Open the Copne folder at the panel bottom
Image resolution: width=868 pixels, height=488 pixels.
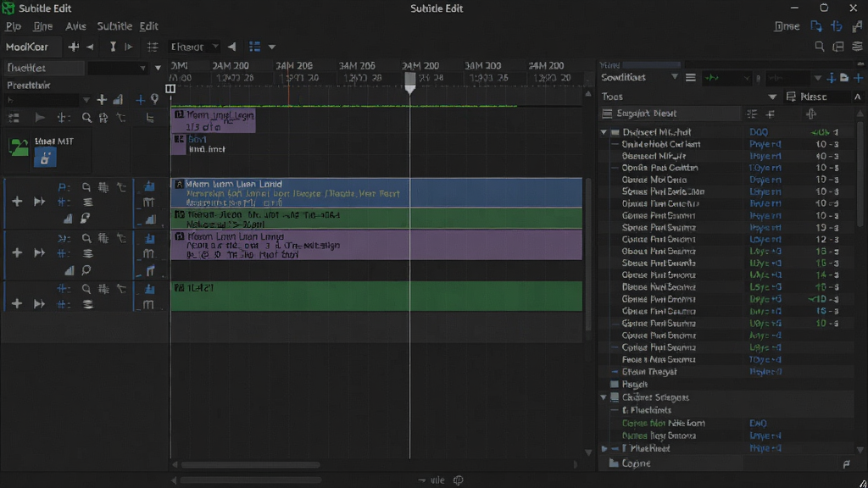click(630, 463)
